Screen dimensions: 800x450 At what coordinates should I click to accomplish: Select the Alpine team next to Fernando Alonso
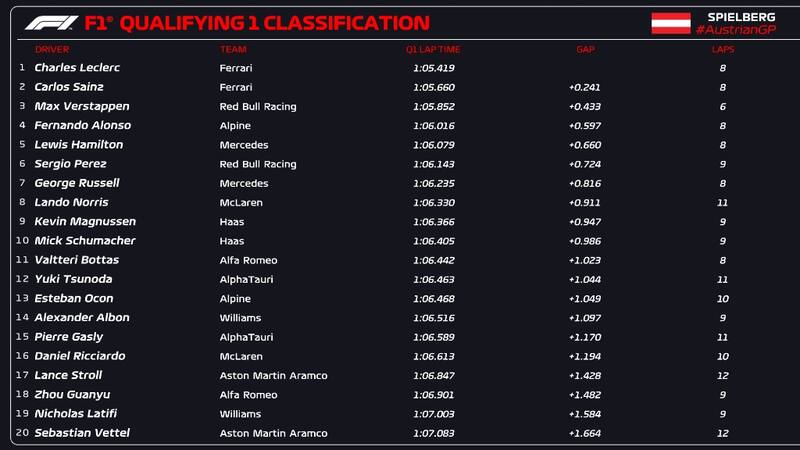(235, 126)
